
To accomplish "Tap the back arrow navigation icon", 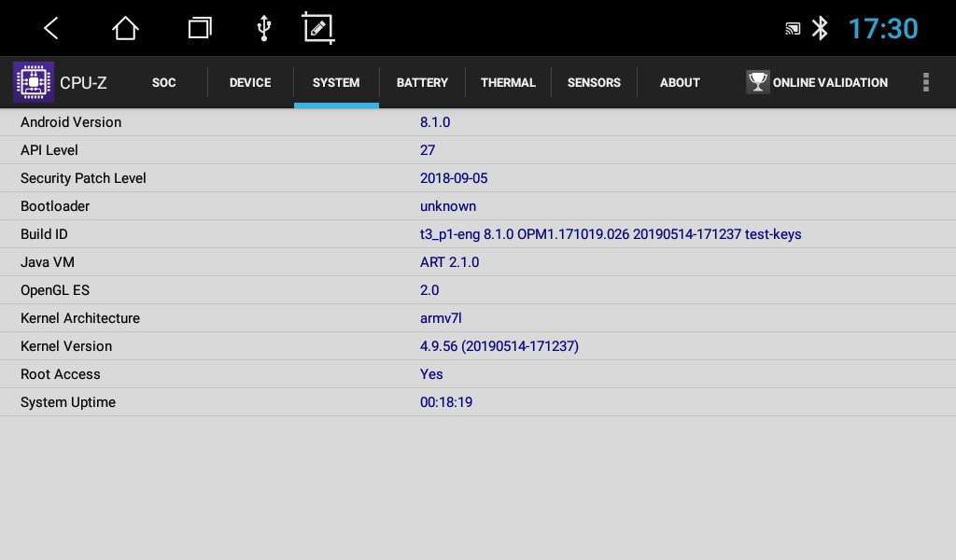I will [x=51, y=28].
